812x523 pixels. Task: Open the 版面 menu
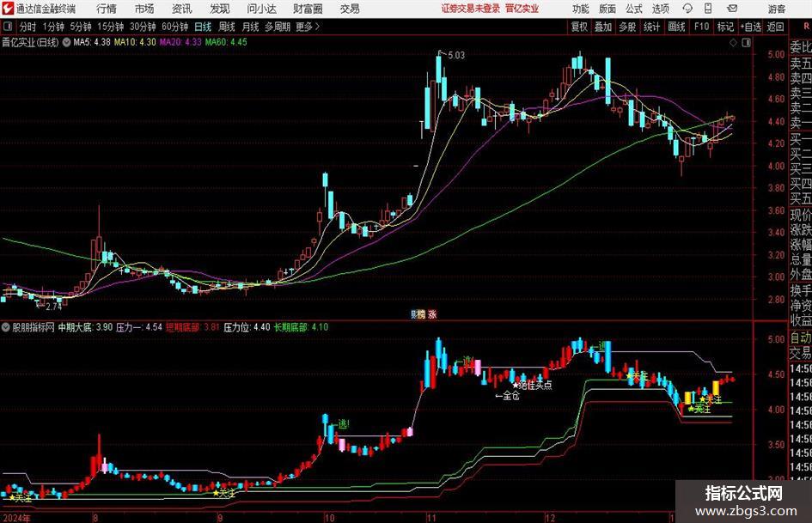click(x=607, y=9)
